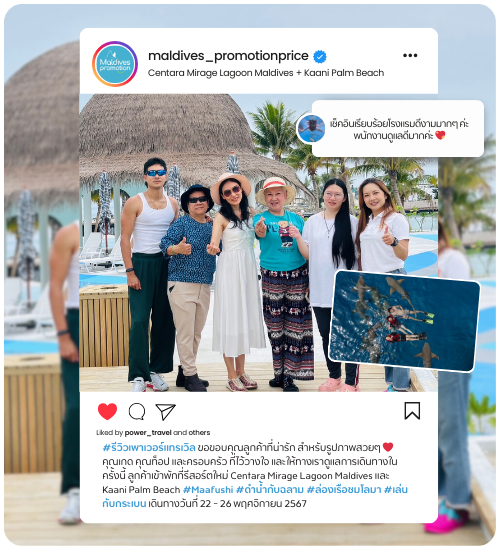Open the three-dot more options menu
The height and width of the screenshot is (550, 500).
pos(410,55)
